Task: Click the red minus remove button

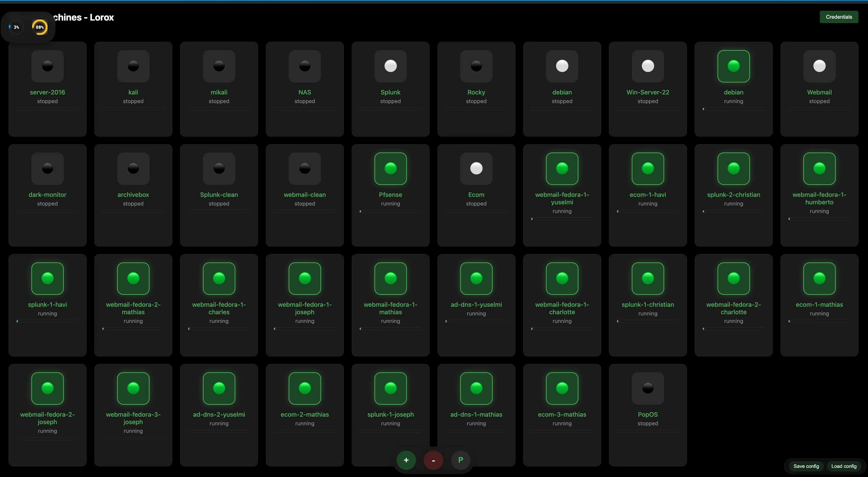Action: pyautogui.click(x=433, y=460)
